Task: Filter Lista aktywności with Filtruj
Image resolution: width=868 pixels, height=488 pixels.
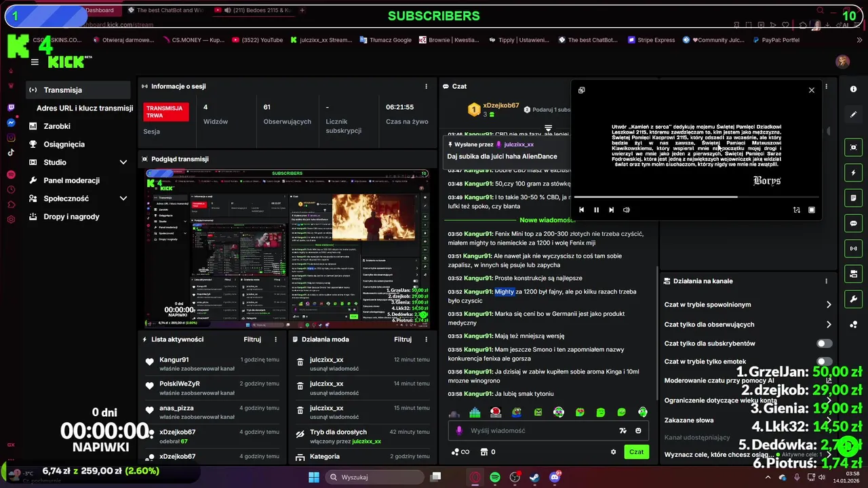Action: coord(252,340)
